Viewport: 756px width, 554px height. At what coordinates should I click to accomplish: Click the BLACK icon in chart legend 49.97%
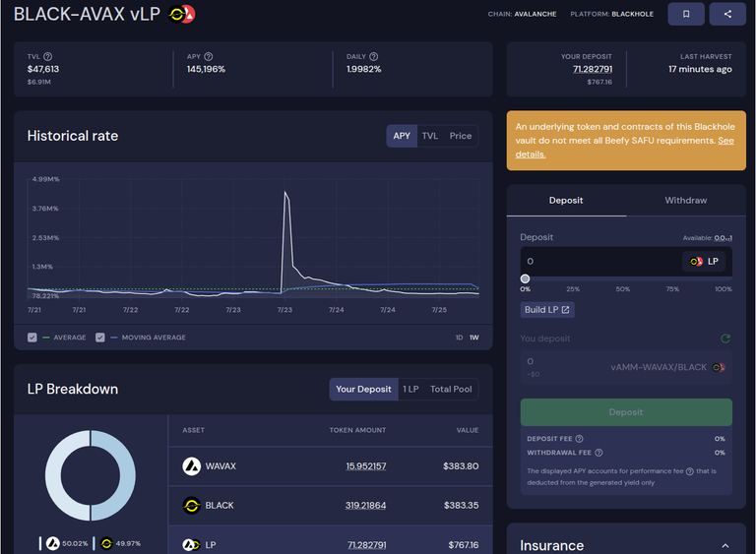[106, 543]
